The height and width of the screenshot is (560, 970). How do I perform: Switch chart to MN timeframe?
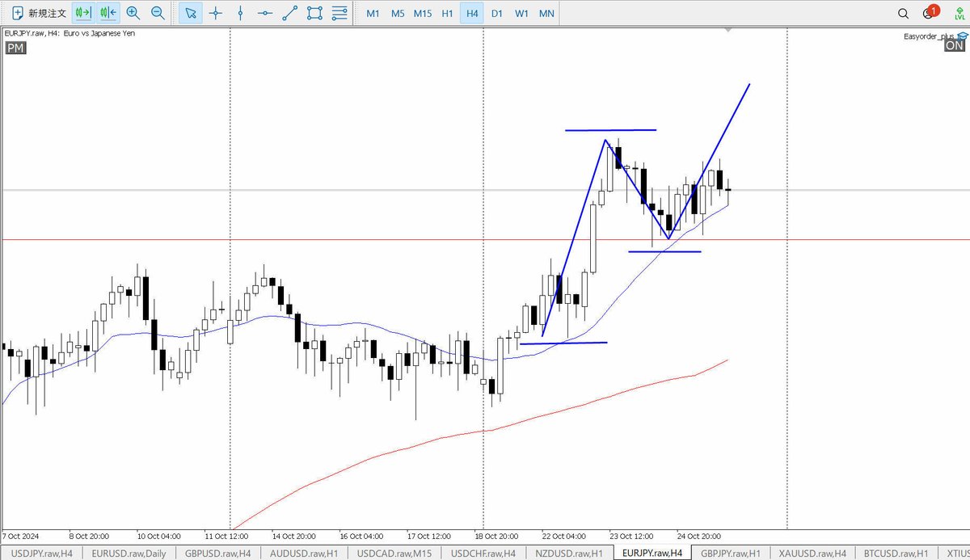tap(547, 14)
